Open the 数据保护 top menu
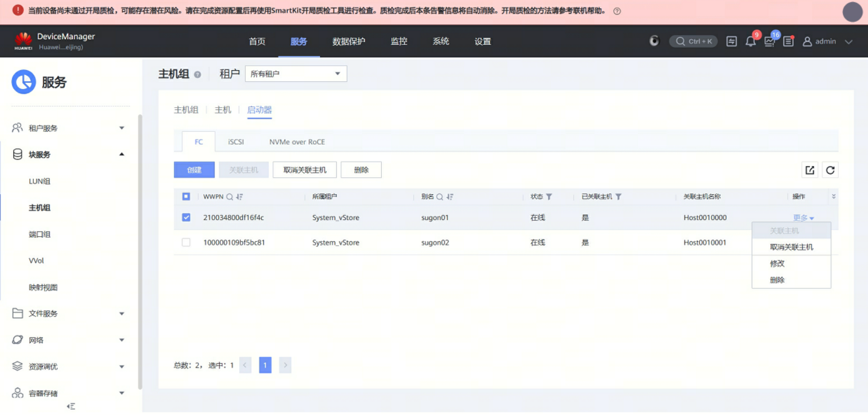The image size is (868, 415). pyautogui.click(x=349, y=41)
